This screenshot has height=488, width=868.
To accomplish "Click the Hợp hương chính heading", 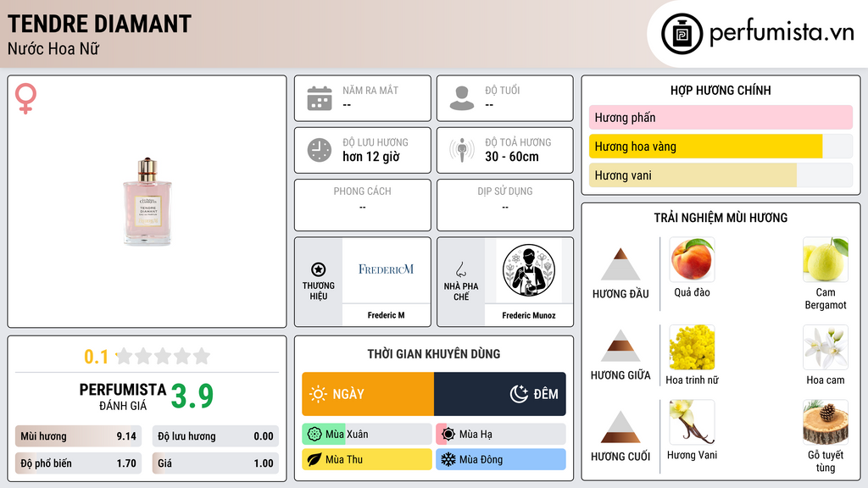I will point(721,90).
